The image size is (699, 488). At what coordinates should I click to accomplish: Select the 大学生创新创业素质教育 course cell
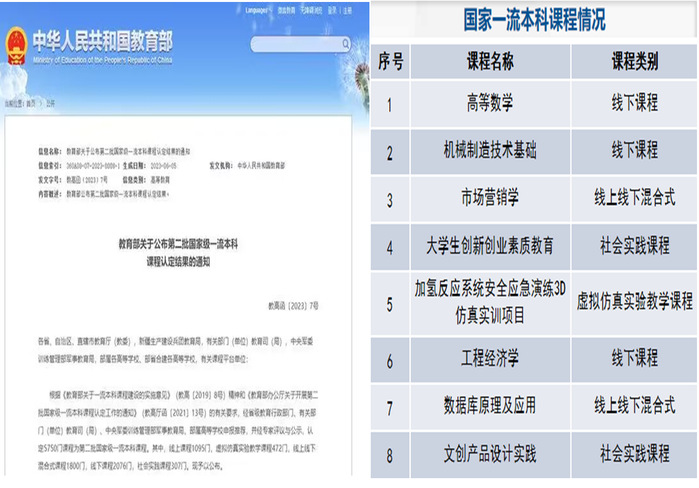click(490, 244)
